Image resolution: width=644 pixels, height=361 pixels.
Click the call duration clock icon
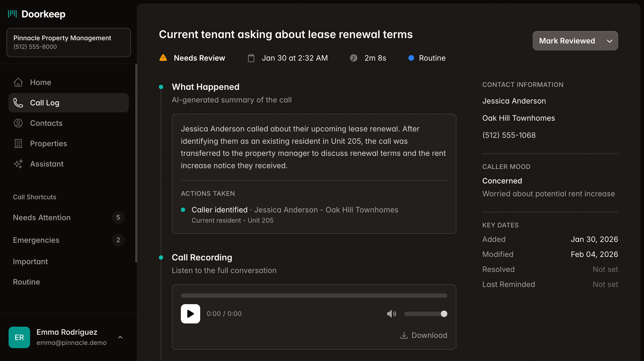click(x=354, y=58)
